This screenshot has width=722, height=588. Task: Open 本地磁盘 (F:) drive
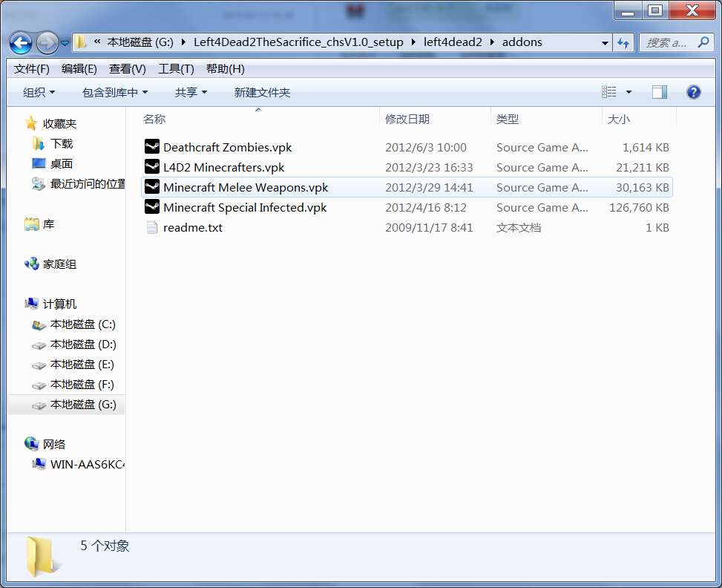pyautogui.click(x=82, y=385)
